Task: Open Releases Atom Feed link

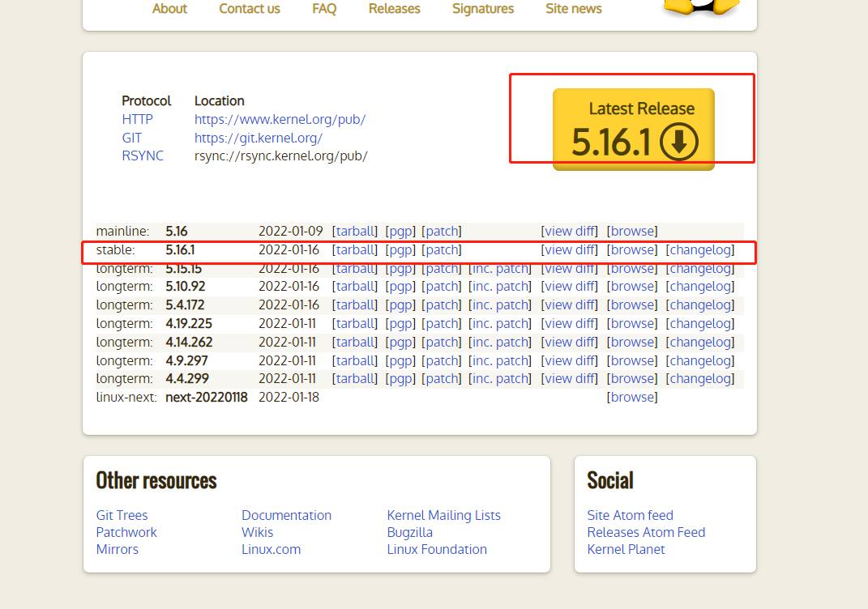Action: pyautogui.click(x=646, y=532)
